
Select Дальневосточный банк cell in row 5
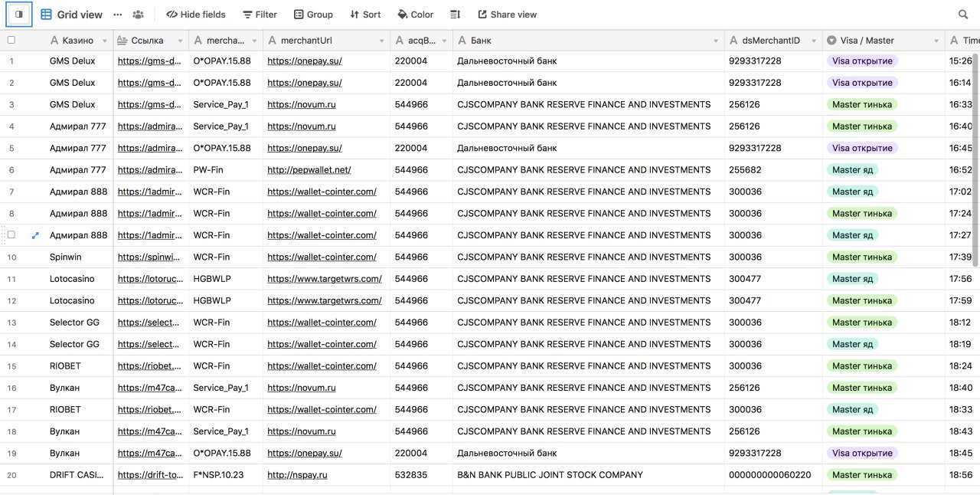click(588, 148)
